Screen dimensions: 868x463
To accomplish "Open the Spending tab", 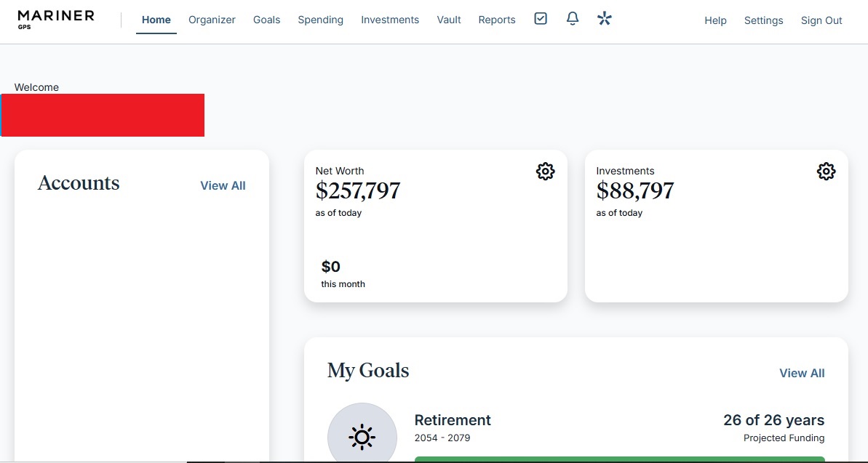I will (321, 20).
